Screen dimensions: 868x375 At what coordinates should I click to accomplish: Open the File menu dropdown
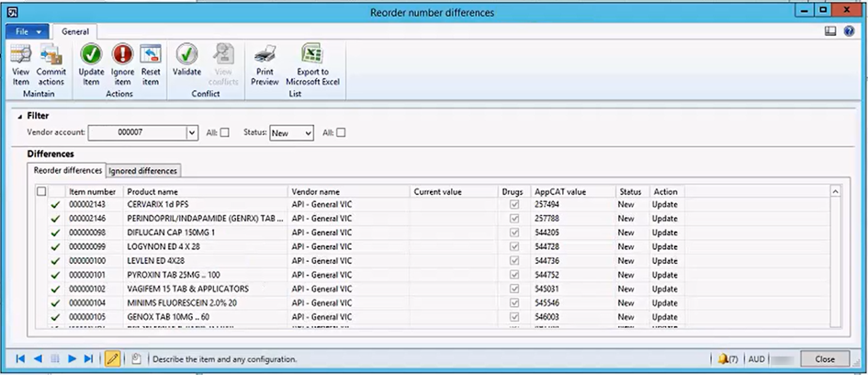point(28,31)
